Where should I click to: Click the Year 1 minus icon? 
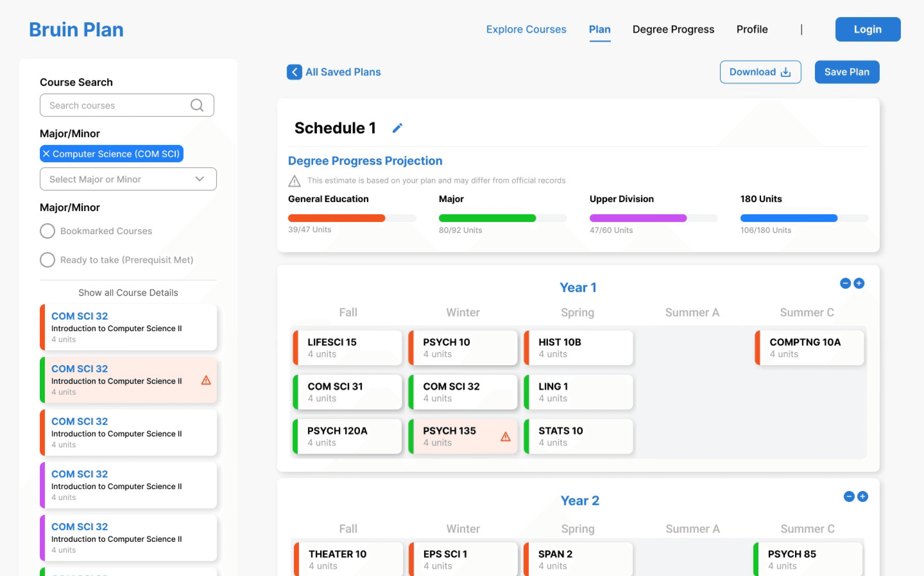[845, 283]
